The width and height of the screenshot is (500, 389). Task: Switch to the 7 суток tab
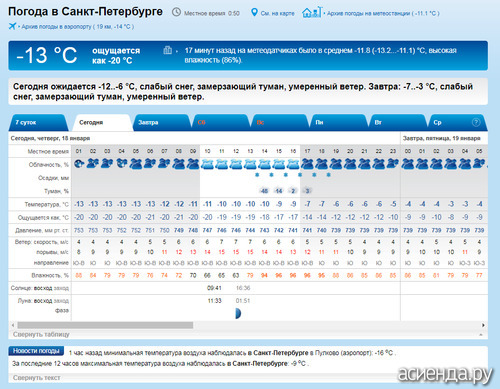[38, 122]
